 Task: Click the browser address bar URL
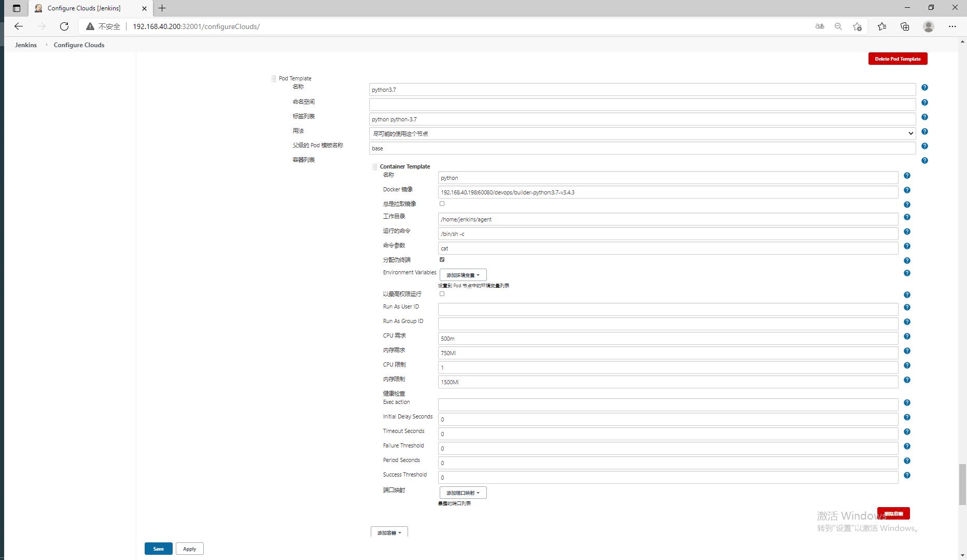pyautogui.click(x=196, y=26)
